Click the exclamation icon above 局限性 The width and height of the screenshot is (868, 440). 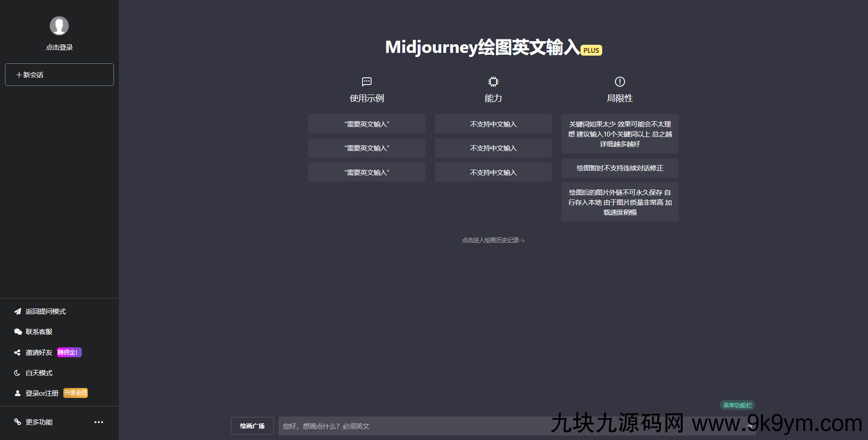click(x=620, y=82)
